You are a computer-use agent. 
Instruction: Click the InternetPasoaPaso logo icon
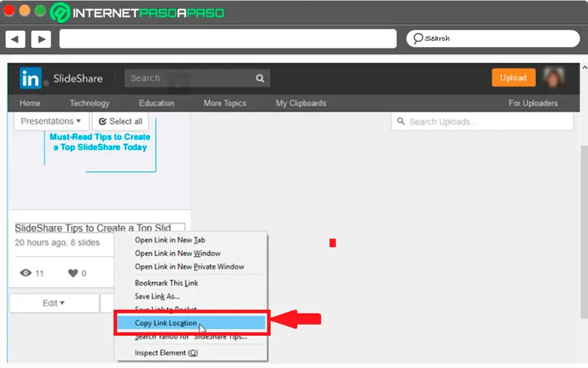tap(60, 13)
